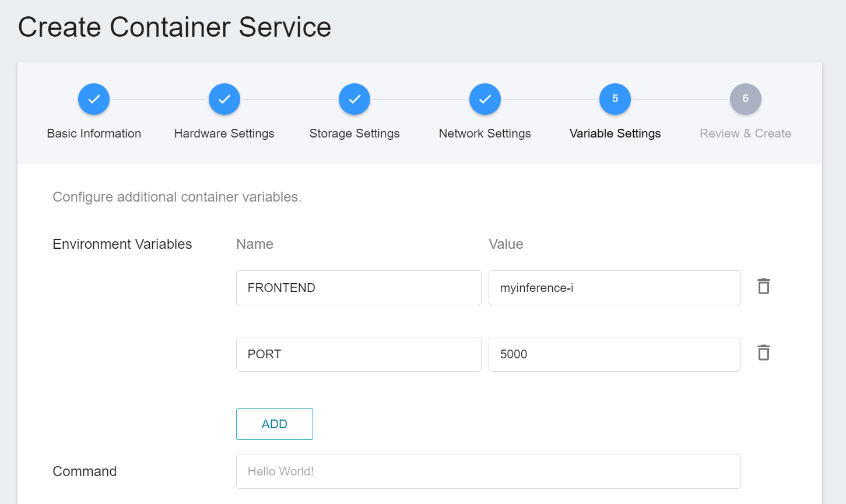
Task: Open the Hardware Settings step label
Action: pos(224,133)
